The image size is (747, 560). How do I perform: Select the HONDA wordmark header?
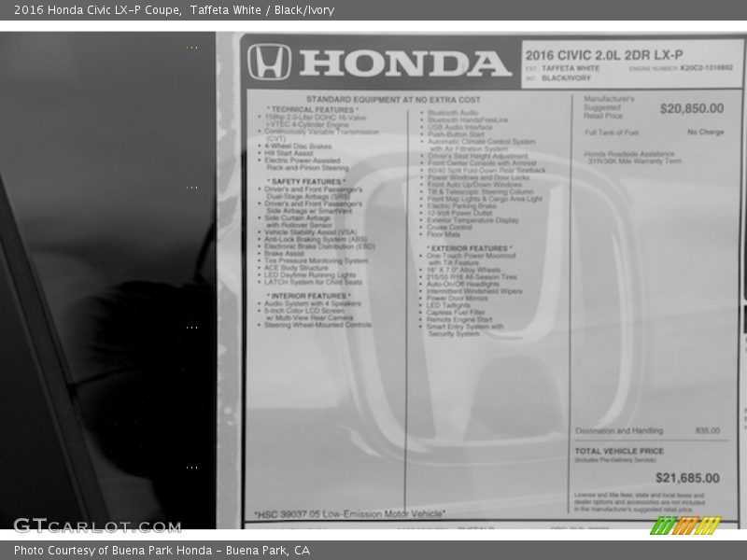pos(402,63)
